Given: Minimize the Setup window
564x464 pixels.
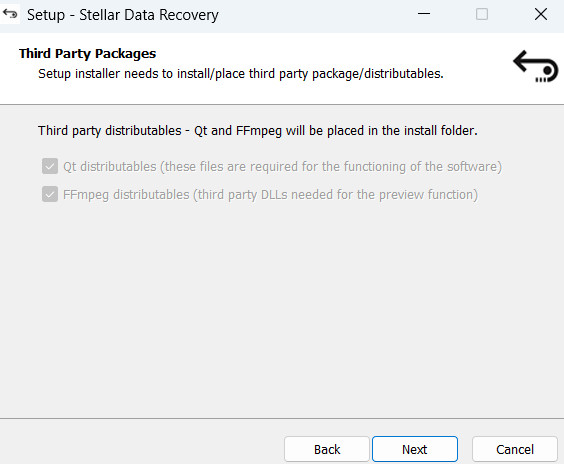Looking at the screenshot, I should [424, 14].
